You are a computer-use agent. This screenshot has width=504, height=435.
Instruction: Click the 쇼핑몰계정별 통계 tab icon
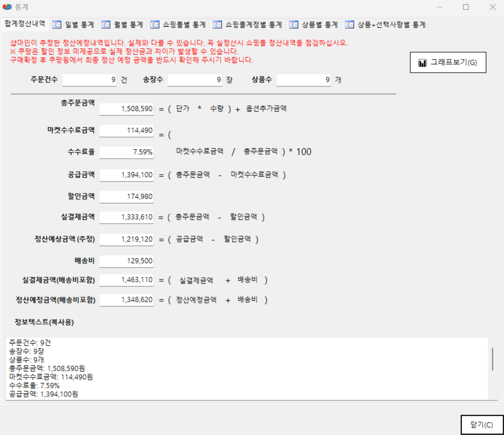pos(217,25)
